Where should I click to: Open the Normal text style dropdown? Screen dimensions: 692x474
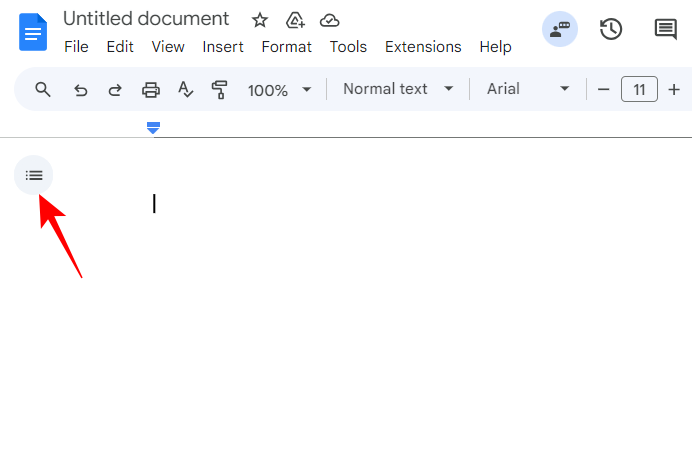tap(398, 89)
